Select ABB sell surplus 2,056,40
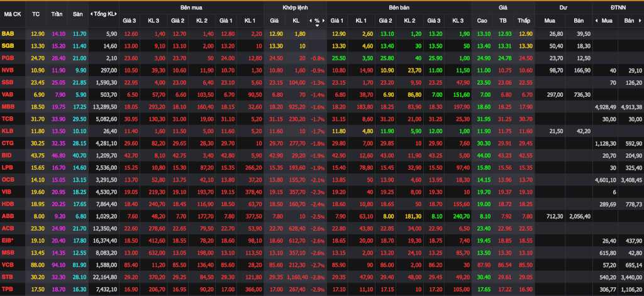Image resolution: width=644 pixels, height=296 pixels. pos(579,216)
